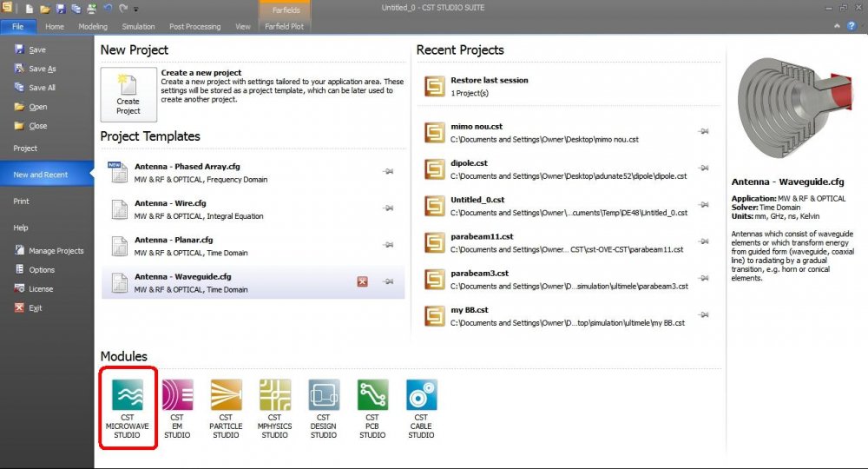Open the Farfield Plot tab

(285, 26)
